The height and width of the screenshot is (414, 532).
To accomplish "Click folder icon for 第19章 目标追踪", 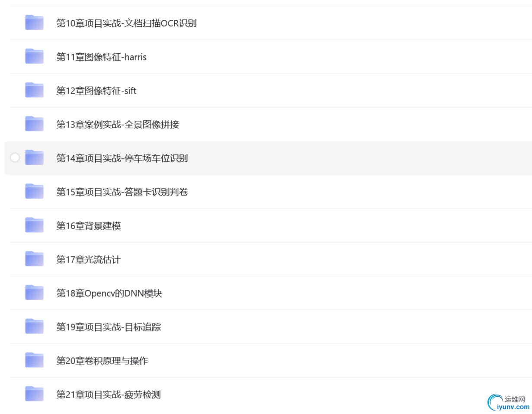I will click(x=34, y=326).
